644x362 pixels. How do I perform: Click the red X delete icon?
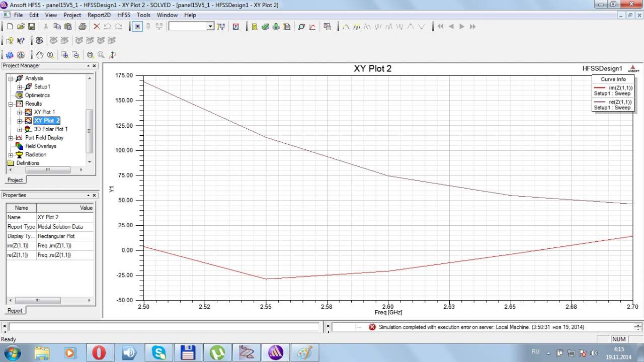(x=97, y=27)
